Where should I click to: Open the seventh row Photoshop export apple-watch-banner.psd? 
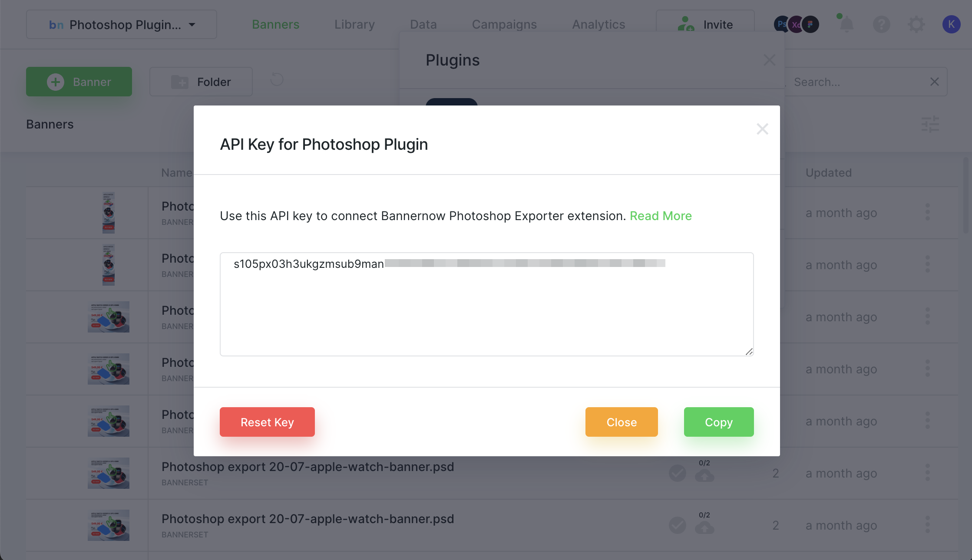click(x=307, y=519)
